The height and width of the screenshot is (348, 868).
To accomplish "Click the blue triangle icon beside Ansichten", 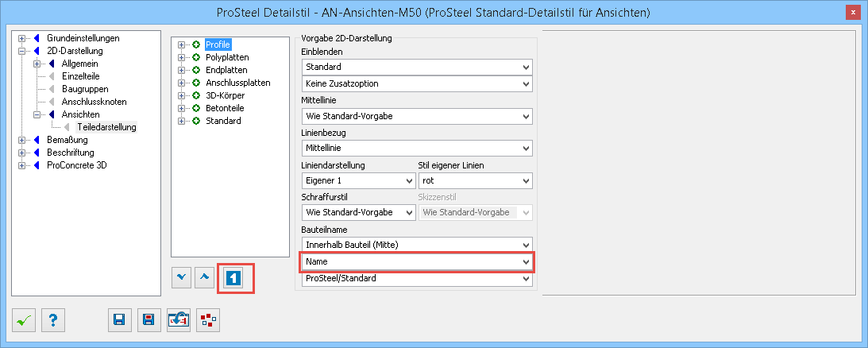I will [52, 114].
